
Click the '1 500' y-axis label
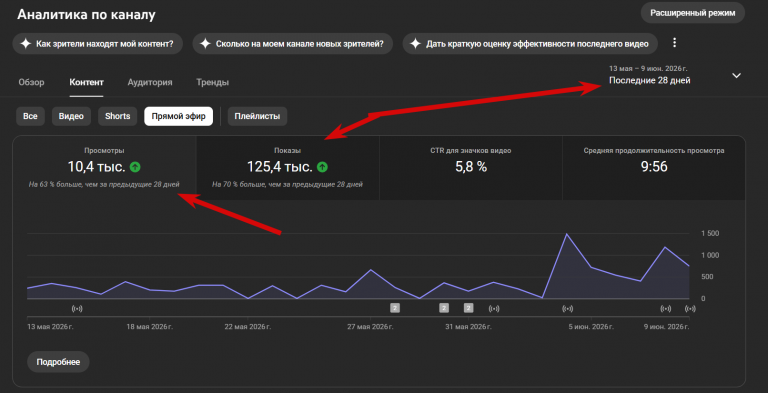[x=710, y=234]
